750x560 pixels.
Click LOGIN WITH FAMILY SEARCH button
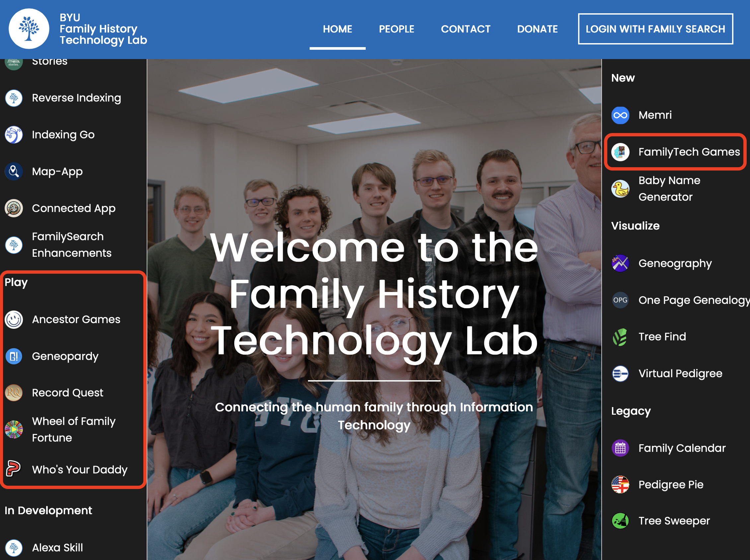click(655, 29)
